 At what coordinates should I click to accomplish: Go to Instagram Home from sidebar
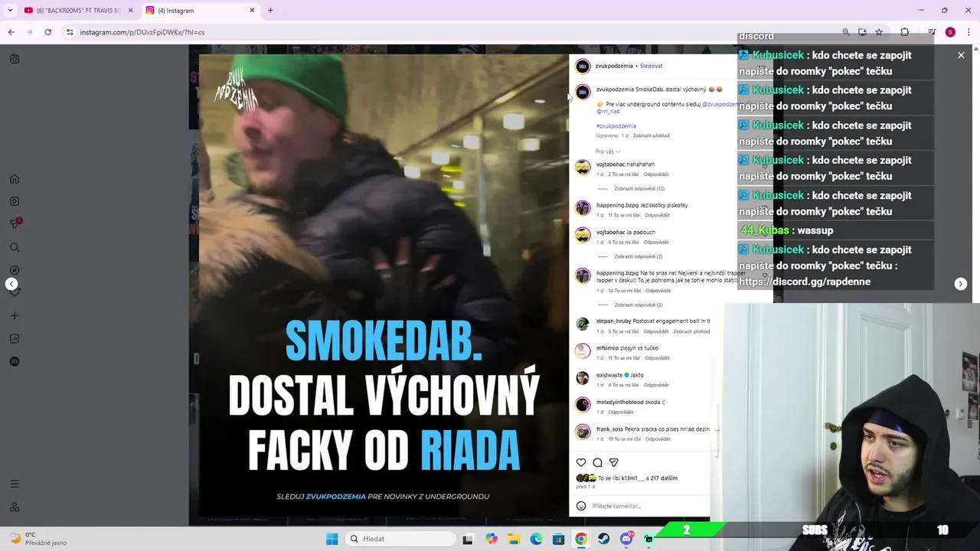(15, 179)
